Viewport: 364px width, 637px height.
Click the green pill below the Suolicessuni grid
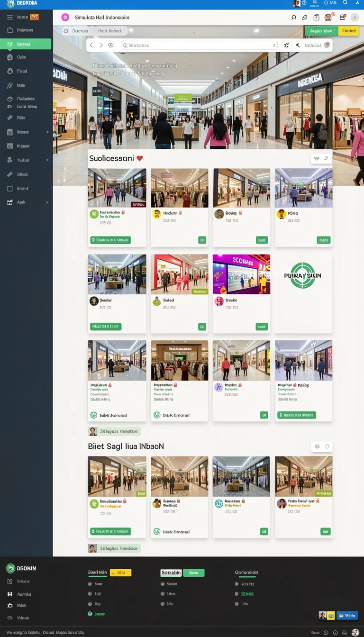114,431
